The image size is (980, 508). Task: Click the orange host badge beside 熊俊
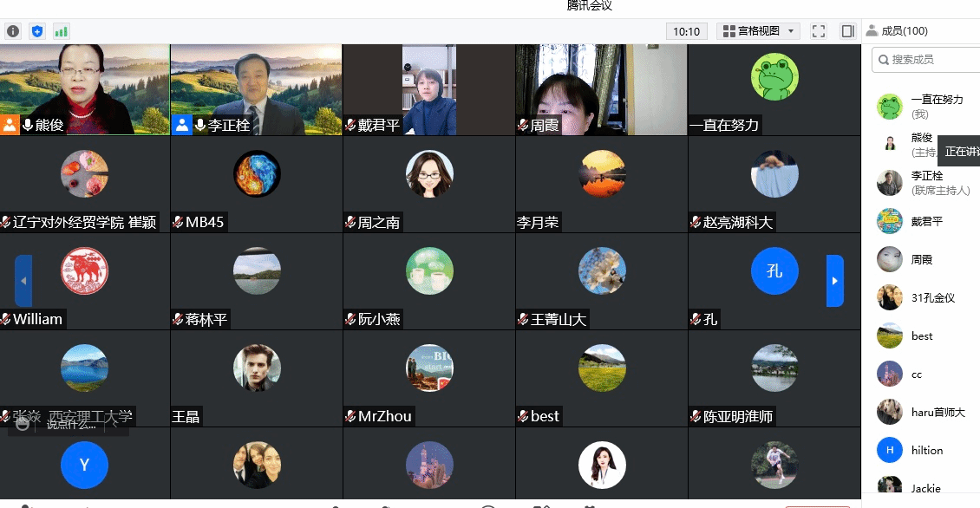pyautogui.click(x=10, y=125)
